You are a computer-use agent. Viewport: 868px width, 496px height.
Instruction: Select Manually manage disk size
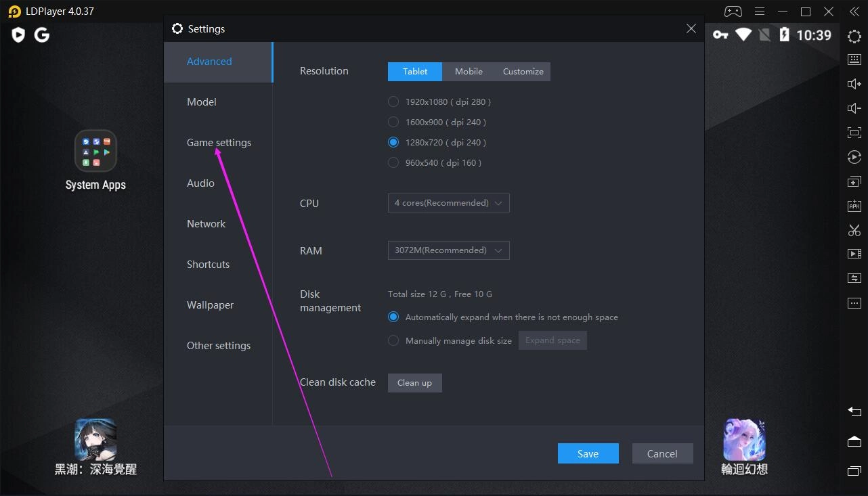click(x=393, y=340)
